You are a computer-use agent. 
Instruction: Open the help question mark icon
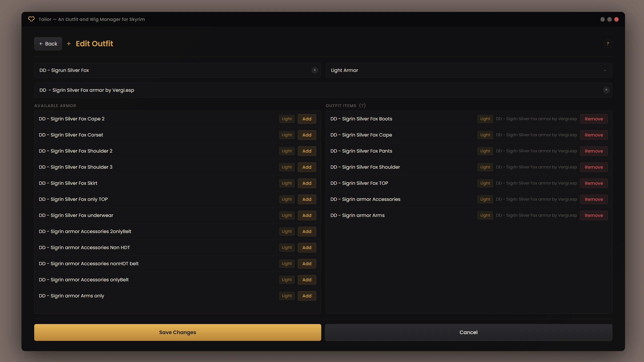tap(608, 43)
